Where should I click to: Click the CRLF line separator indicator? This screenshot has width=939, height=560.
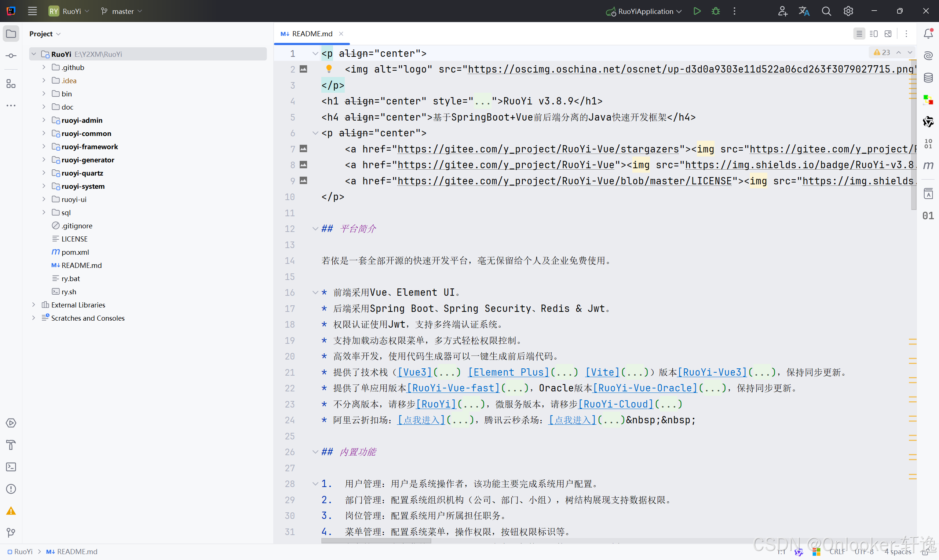coord(837,551)
